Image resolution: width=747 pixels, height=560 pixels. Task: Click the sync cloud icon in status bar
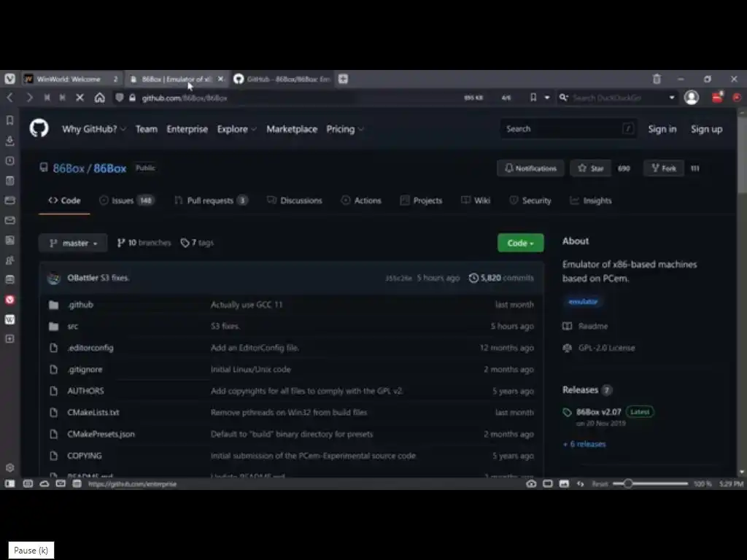[x=44, y=484]
